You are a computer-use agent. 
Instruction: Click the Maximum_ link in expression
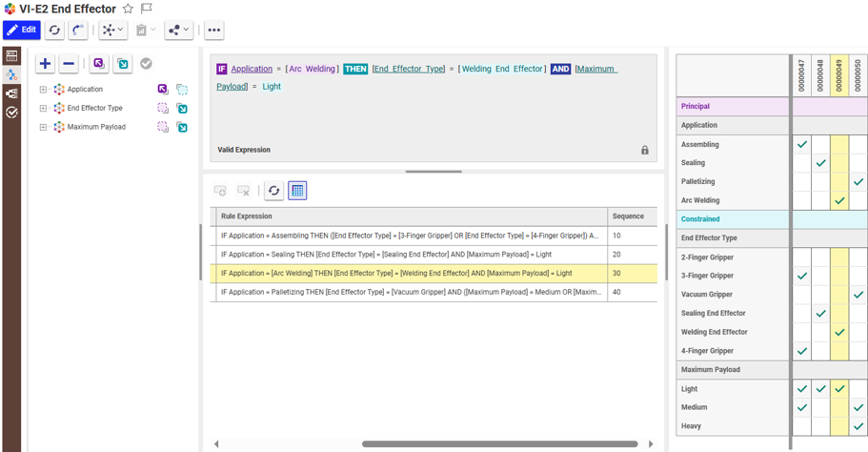[x=595, y=69]
